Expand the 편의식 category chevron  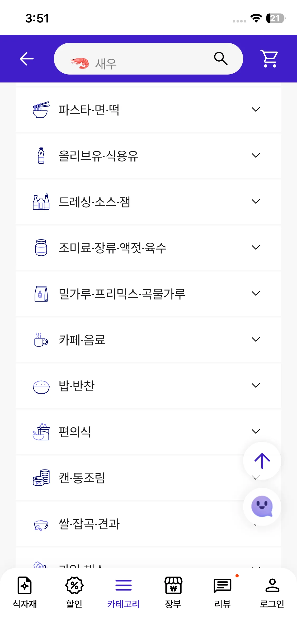[x=256, y=431]
